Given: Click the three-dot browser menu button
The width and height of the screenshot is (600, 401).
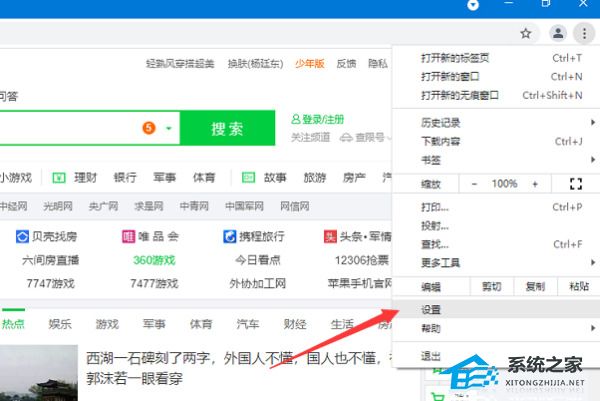Looking at the screenshot, I should 584,34.
